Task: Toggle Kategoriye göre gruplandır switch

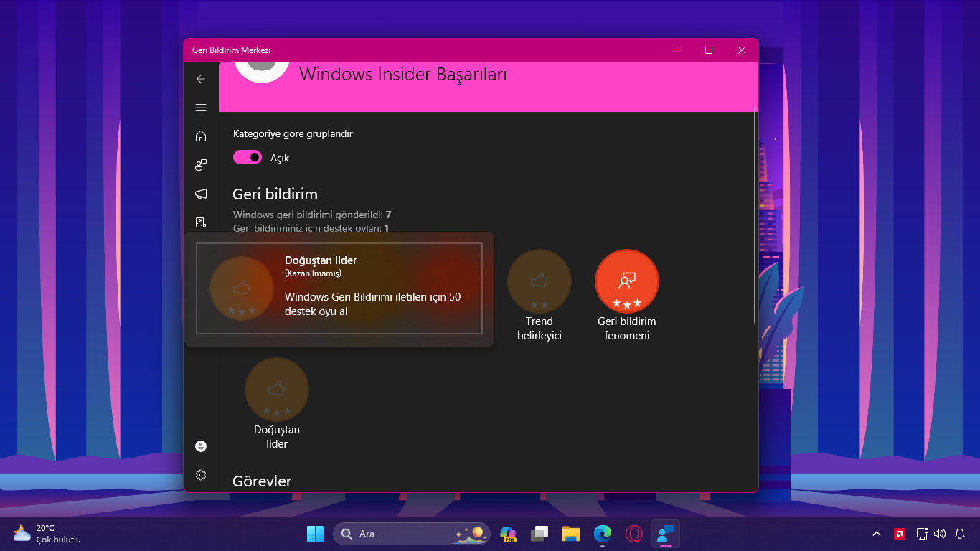Action: click(248, 157)
